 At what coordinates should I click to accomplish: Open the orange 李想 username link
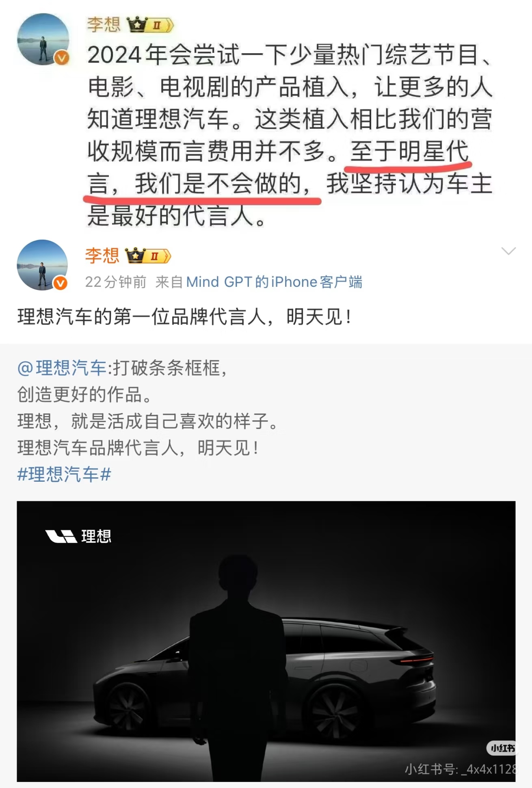tap(102, 256)
